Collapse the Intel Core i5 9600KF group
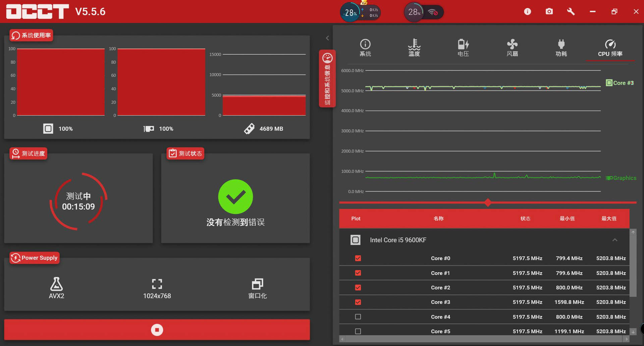 pyautogui.click(x=615, y=240)
